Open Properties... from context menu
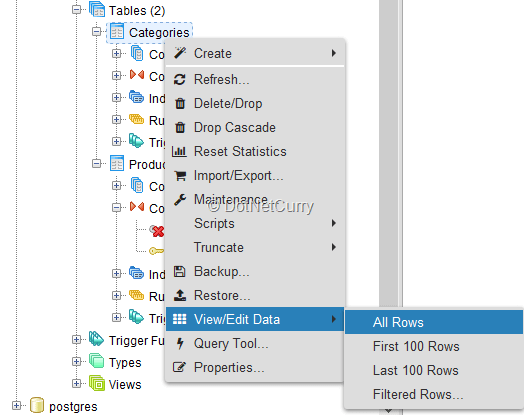524x415 pixels. point(255,368)
